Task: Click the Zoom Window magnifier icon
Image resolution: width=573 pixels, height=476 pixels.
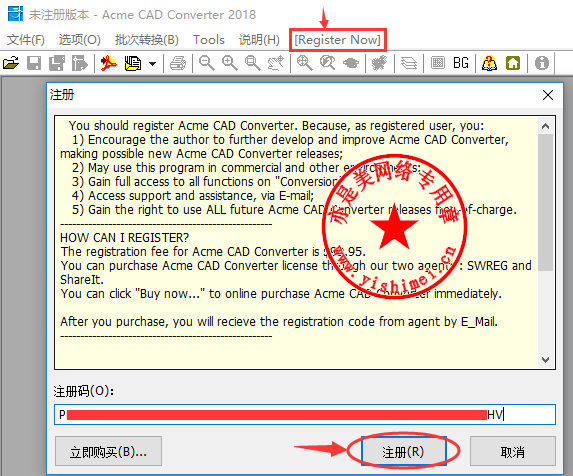Action: tap(253, 63)
